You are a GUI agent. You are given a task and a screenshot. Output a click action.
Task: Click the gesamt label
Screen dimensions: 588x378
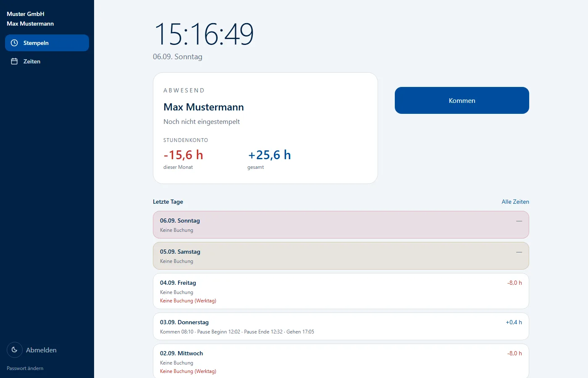(256, 167)
